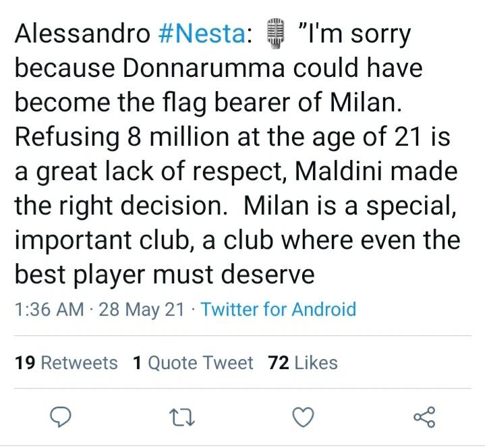The image size is (485, 448).
Task: Click the last line "best player must deserve"
Action: click(x=165, y=275)
